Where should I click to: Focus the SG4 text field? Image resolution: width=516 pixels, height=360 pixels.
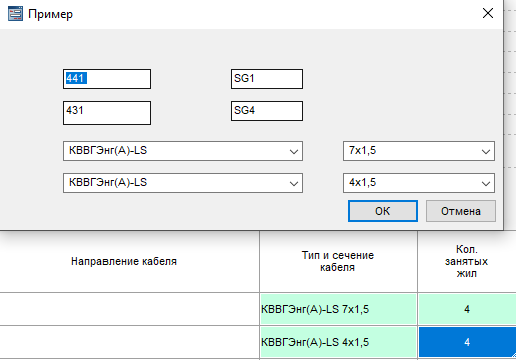click(267, 111)
